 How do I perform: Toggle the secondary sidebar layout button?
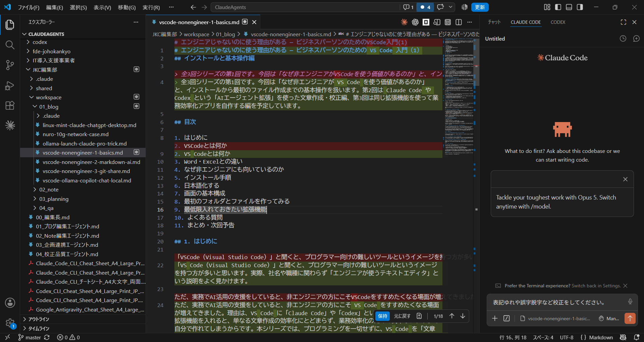click(x=580, y=7)
